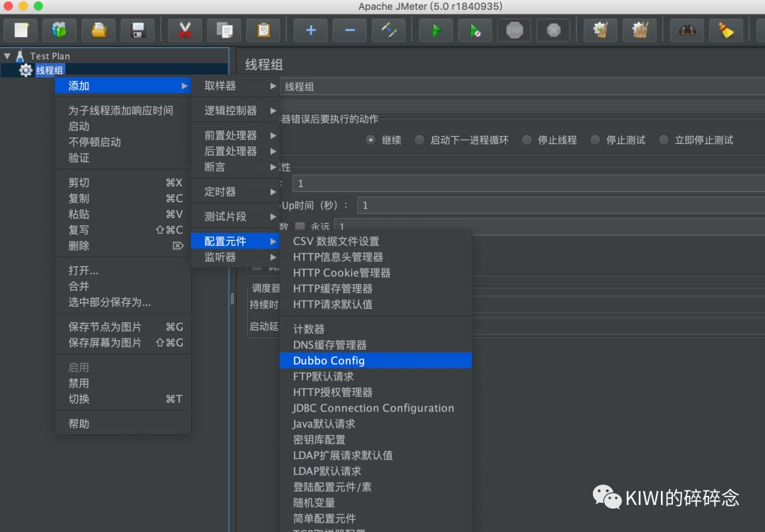Choose 随机变量 menu item

(x=375, y=503)
